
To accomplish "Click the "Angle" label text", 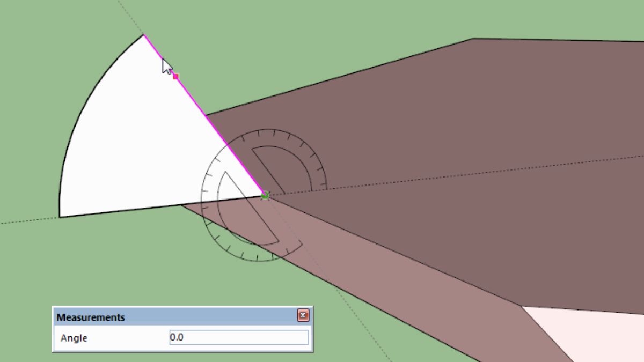I will 74,338.
